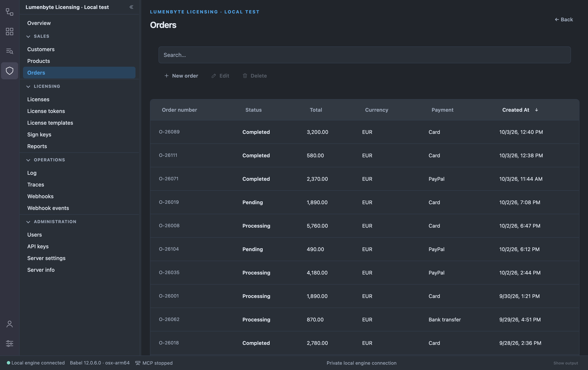The height and width of the screenshot is (370, 588).
Task: Open the Traces page
Action: 36,184
